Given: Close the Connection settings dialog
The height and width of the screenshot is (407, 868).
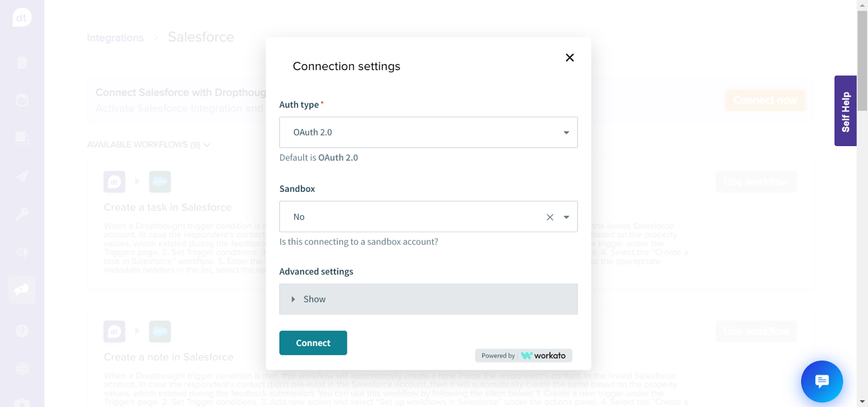Looking at the screenshot, I should pos(570,58).
